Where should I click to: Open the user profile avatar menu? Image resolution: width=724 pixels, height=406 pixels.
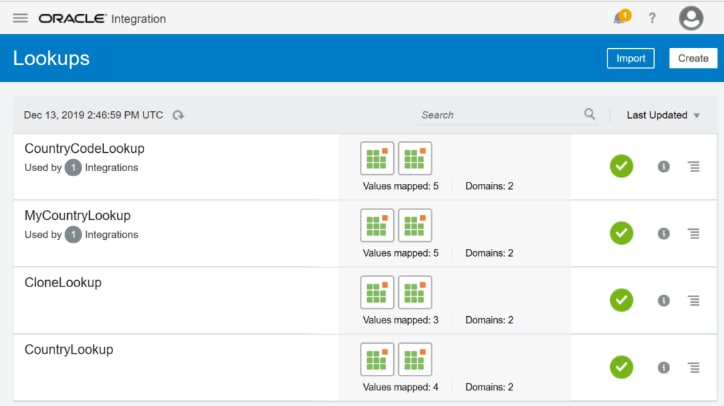tap(691, 19)
